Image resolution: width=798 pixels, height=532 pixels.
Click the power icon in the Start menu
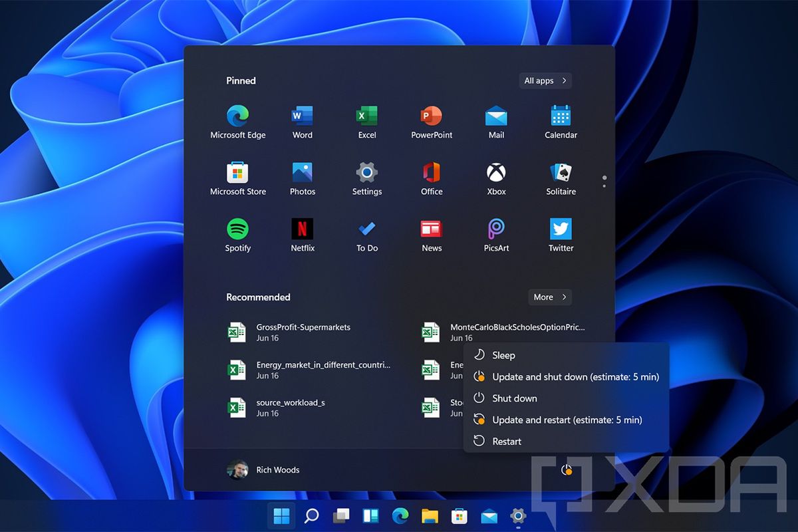pos(566,469)
